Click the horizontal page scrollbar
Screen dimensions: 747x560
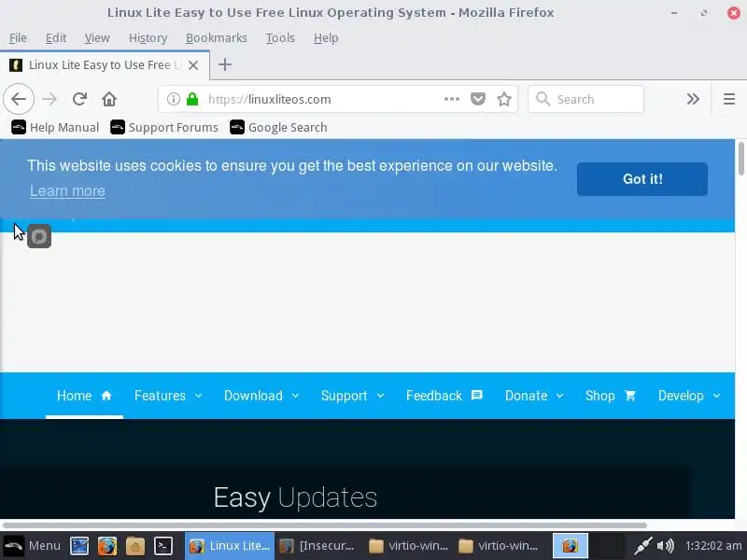(x=324, y=525)
